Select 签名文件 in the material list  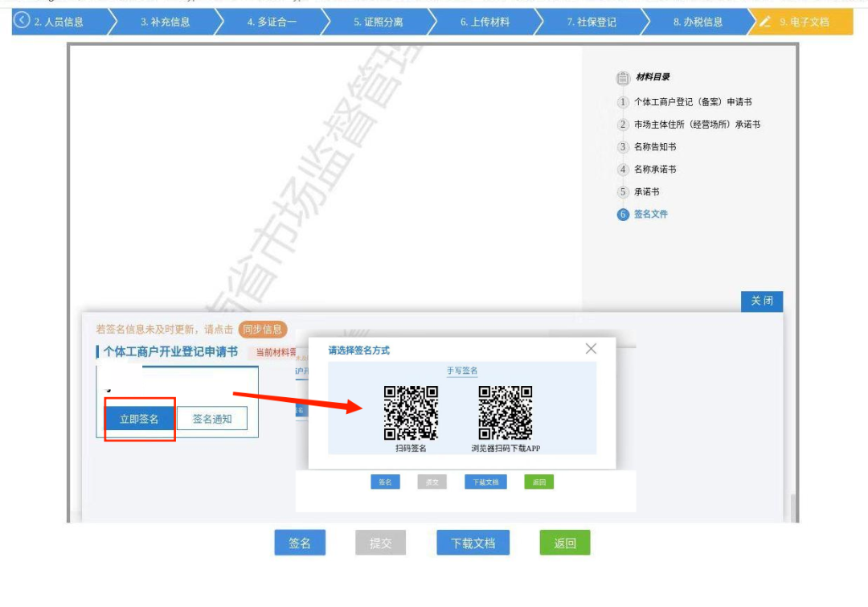pos(650,214)
